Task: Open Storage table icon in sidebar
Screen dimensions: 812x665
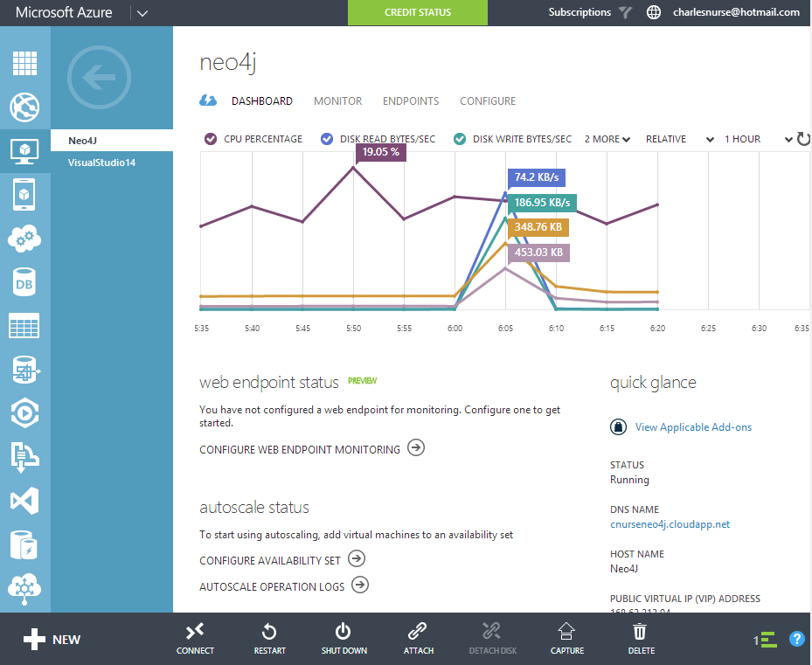Action: coord(24,326)
